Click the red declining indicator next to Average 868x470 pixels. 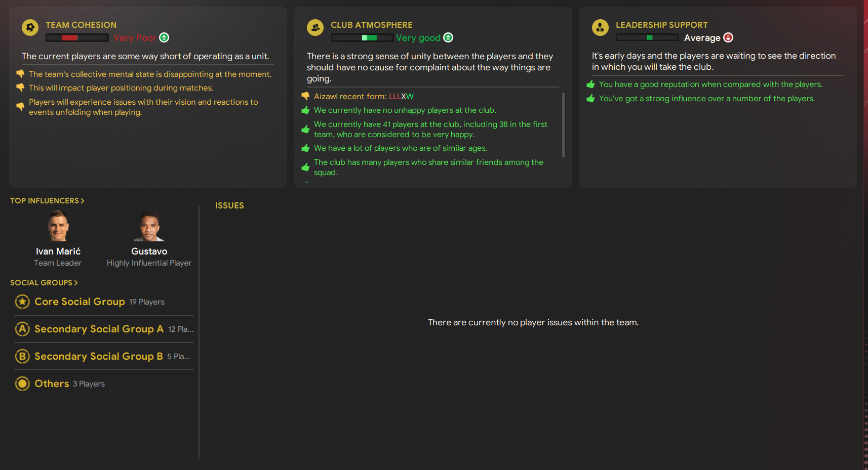point(728,37)
